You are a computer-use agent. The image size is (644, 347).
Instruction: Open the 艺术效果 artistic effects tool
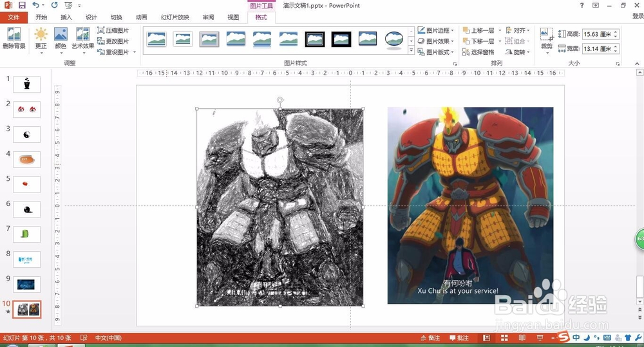82,39
